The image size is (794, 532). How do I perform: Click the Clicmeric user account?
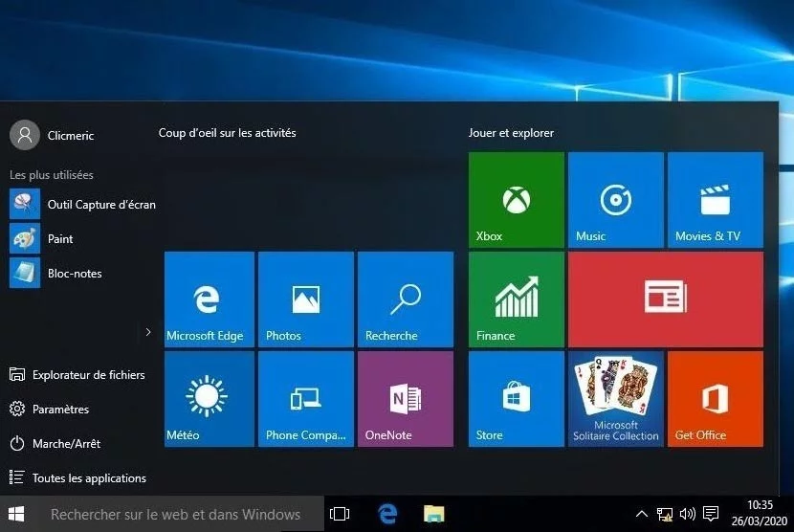click(x=53, y=135)
